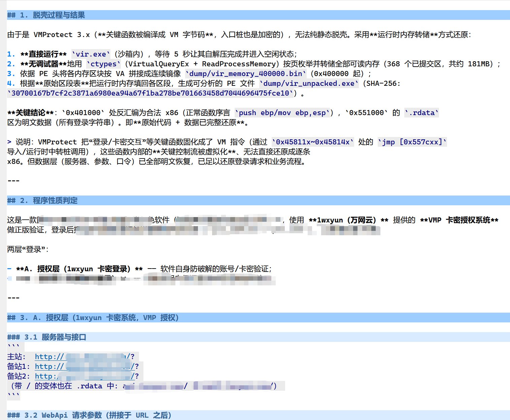Click the word 'VirtualQueryEx'

click(159, 64)
